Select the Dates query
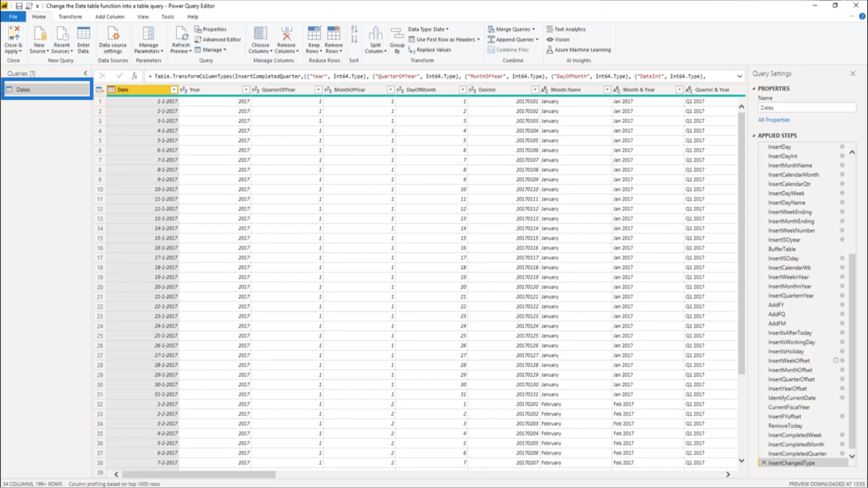 [x=47, y=89]
